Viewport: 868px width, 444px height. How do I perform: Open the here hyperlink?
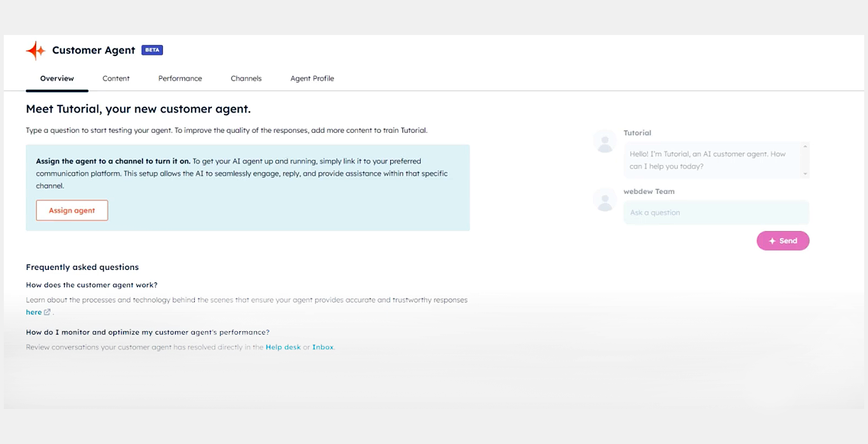click(x=32, y=312)
